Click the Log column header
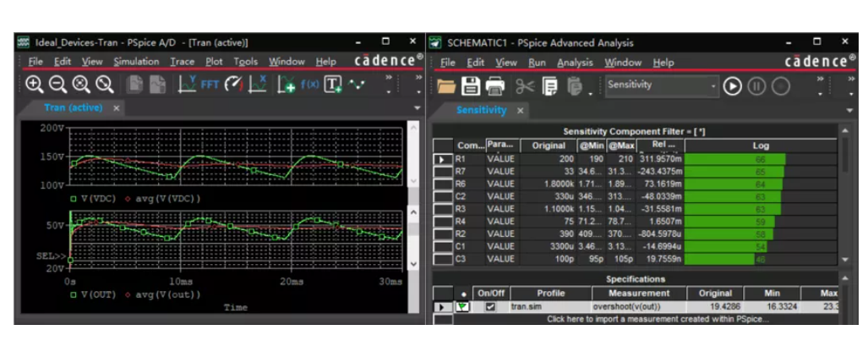 761,146
